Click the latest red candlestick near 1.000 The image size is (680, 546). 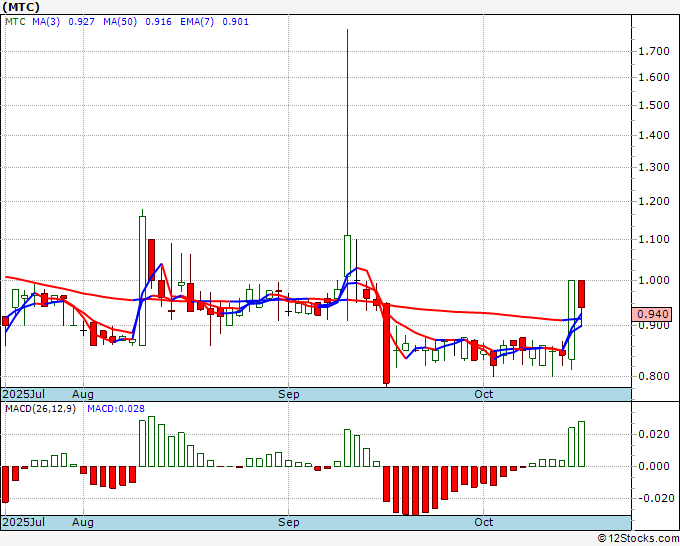581,294
